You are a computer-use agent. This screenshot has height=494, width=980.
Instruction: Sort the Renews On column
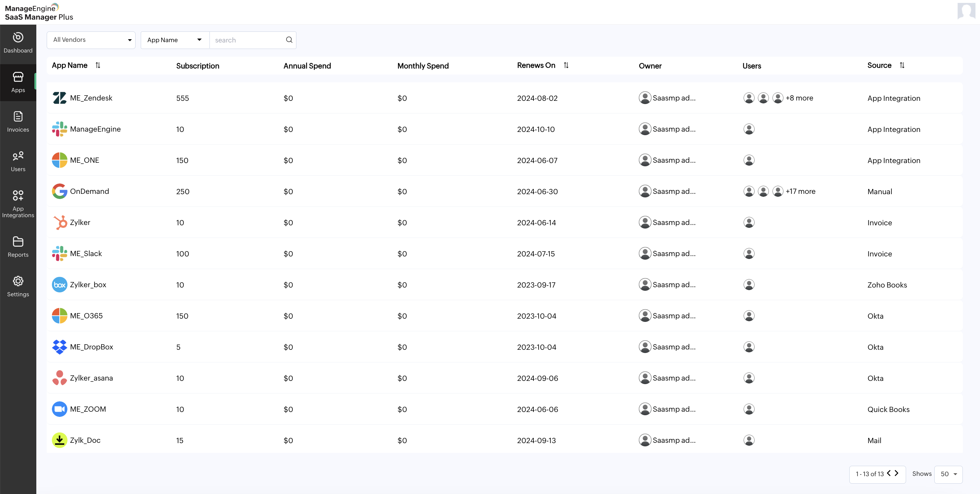click(566, 65)
